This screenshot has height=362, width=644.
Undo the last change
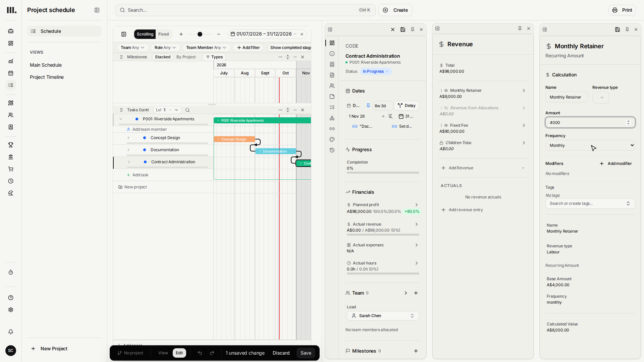point(200,353)
